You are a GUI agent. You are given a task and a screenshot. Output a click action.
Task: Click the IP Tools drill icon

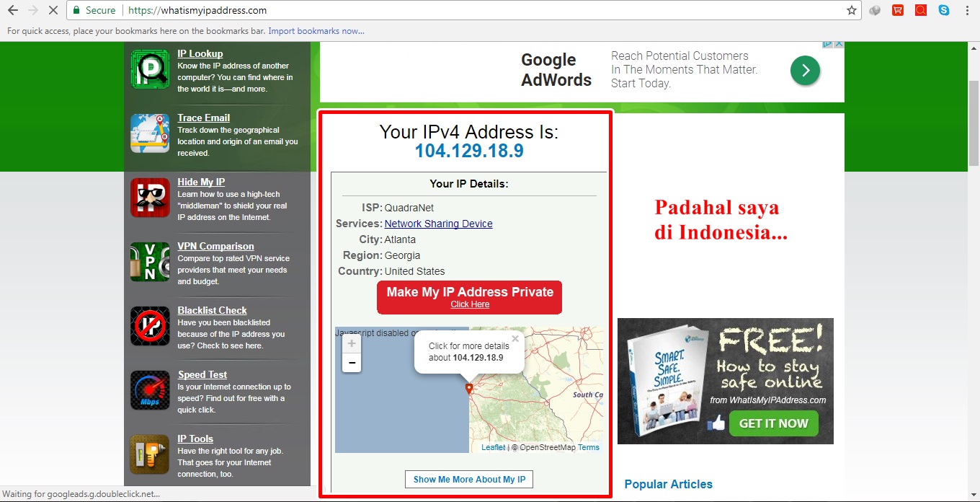pyautogui.click(x=150, y=454)
